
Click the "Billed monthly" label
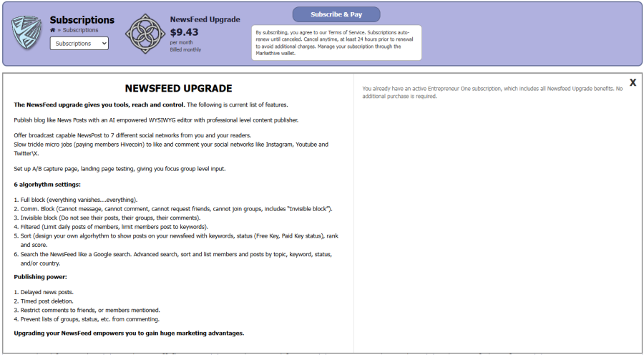(x=185, y=49)
